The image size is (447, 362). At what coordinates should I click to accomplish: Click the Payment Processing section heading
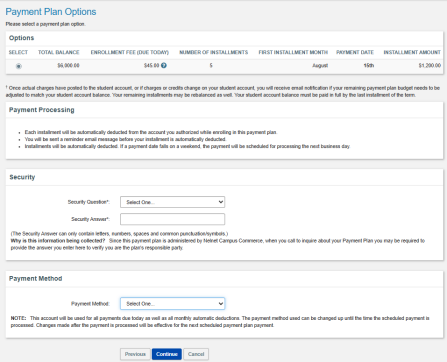(42, 110)
